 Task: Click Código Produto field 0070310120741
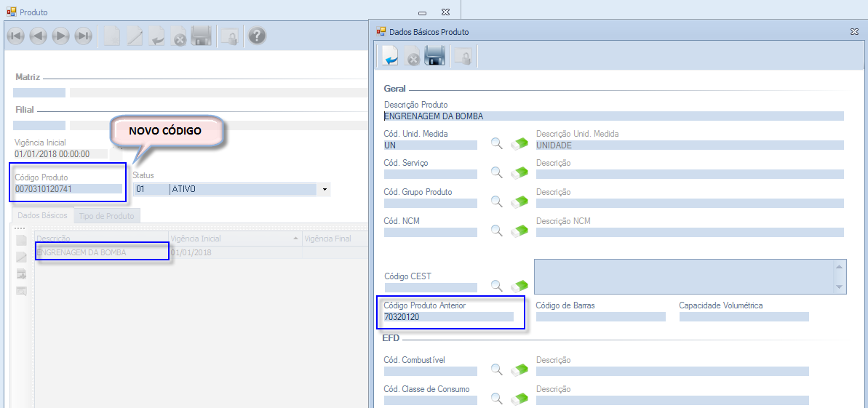pos(68,189)
